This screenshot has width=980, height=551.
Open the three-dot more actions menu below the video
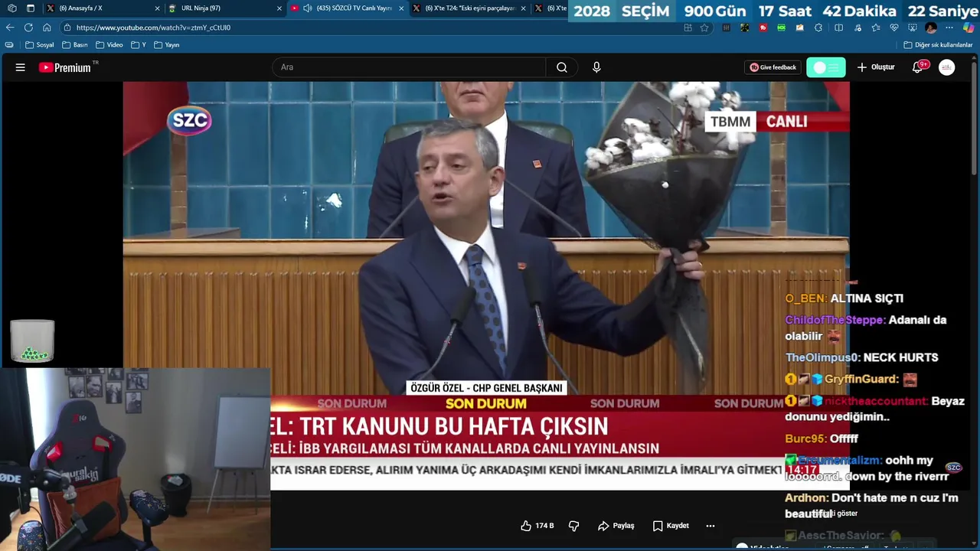(x=710, y=526)
